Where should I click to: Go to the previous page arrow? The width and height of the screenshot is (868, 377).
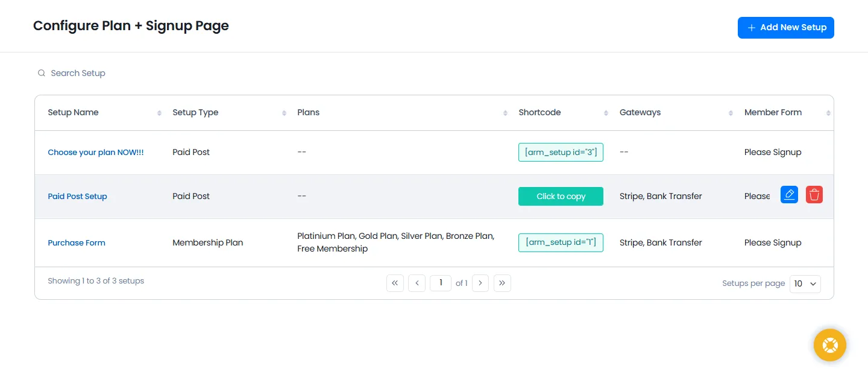coord(417,283)
